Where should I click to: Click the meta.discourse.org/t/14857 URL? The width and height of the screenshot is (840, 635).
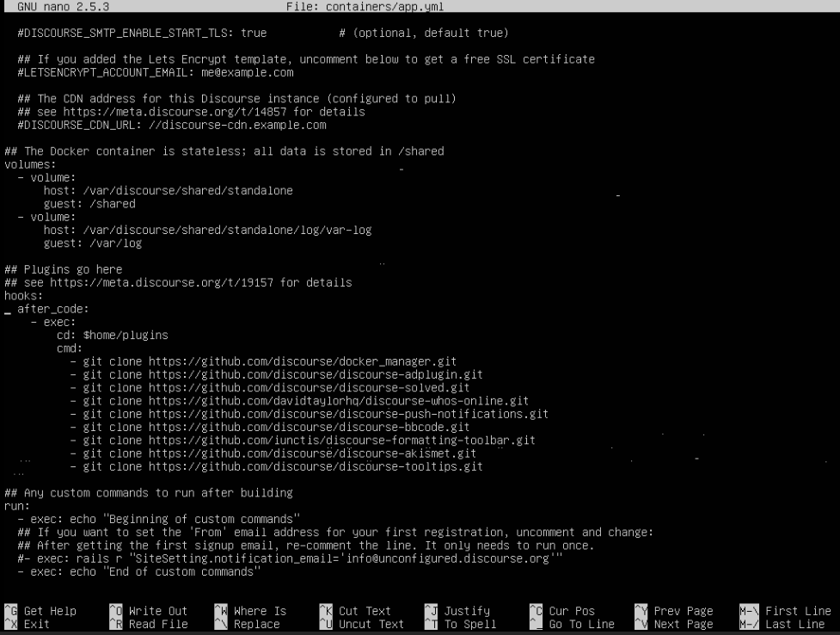[175, 112]
